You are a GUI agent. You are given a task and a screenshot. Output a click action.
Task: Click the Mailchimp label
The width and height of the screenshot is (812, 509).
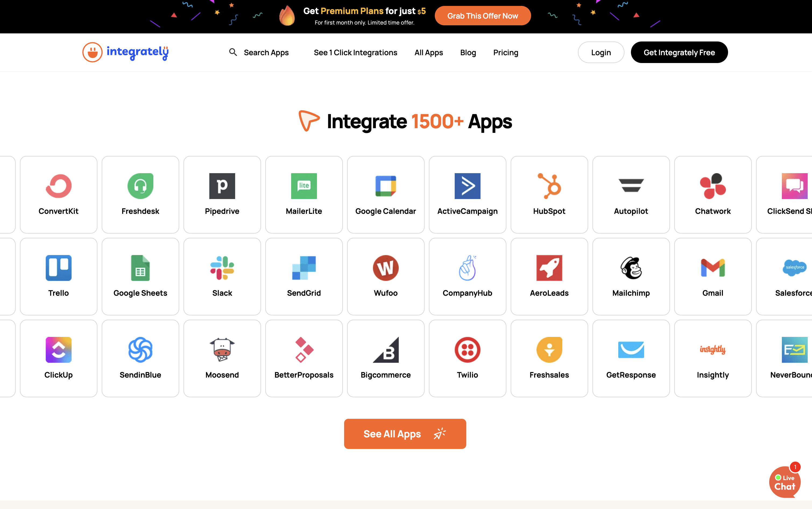[x=631, y=293]
